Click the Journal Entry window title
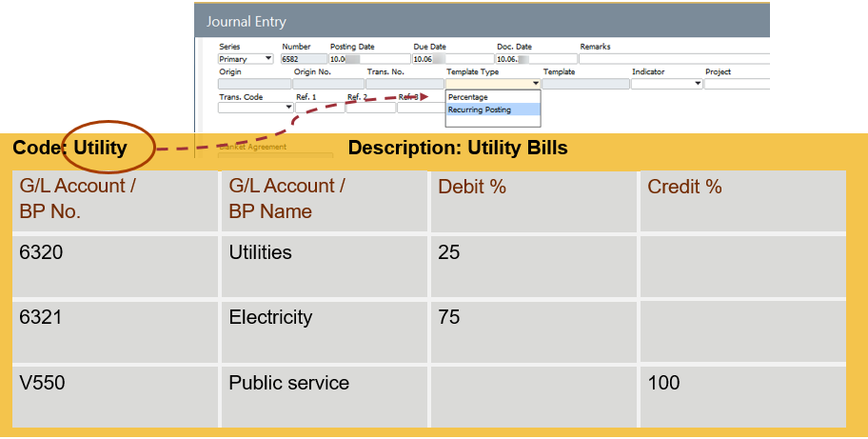868x439 pixels. pos(247,22)
